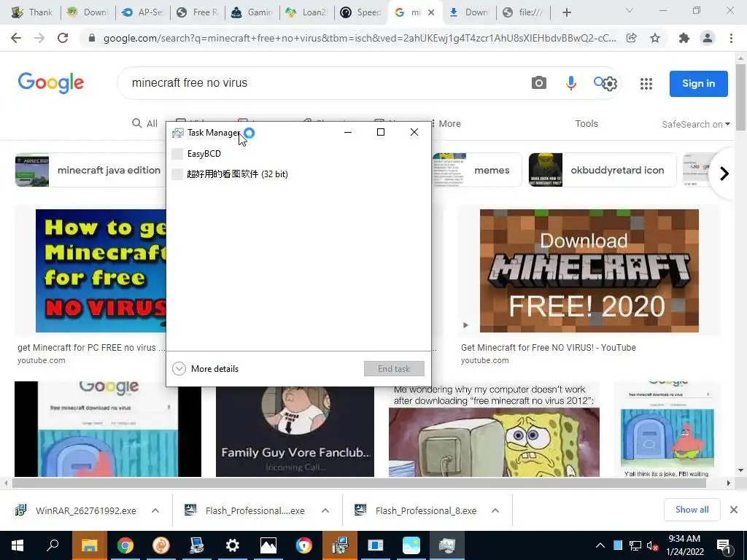This screenshot has height=560, width=747.
Task: Click the Sign in button
Action: [x=698, y=83]
